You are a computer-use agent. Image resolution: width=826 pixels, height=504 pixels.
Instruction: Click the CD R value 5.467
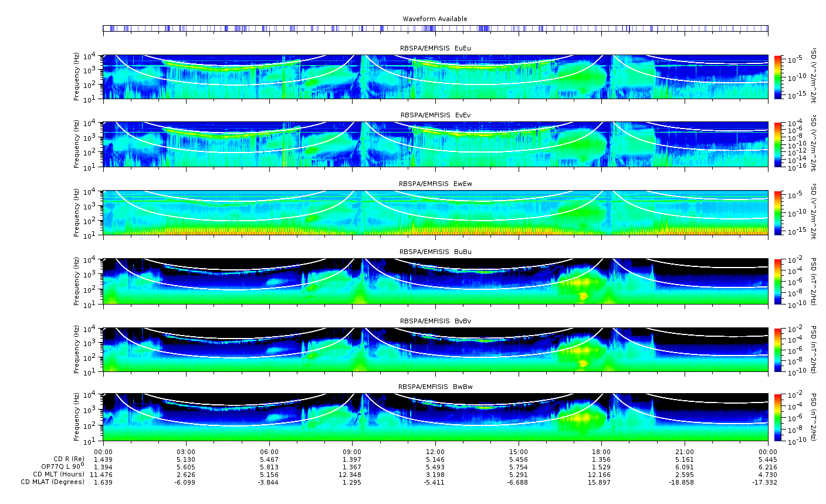pyautogui.click(x=269, y=459)
